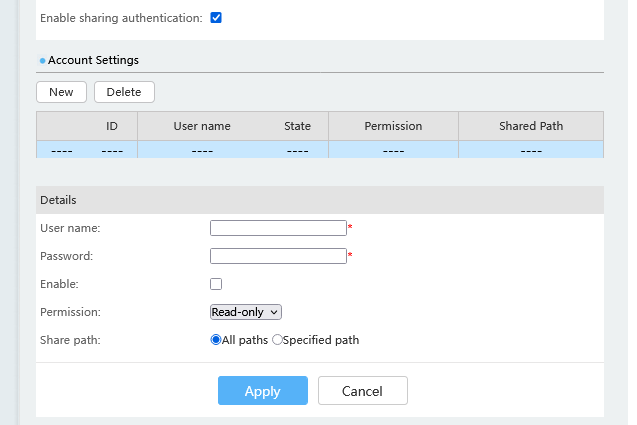This screenshot has width=637, height=425.
Task: Select the User name cell in the placeholder row
Action: (202, 150)
